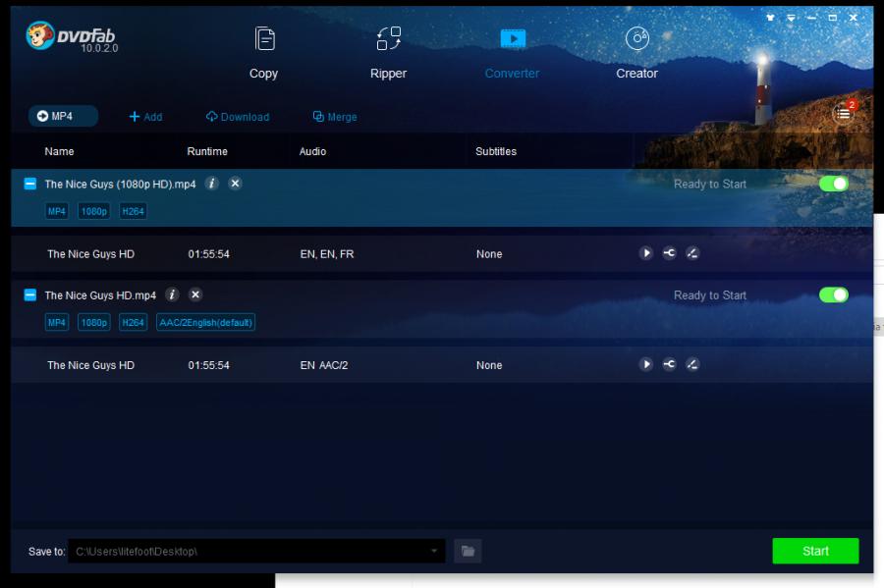Show info for The Nice Guys (1080p HD).mp4
This screenshot has height=588, width=884.
tap(212, 183)
